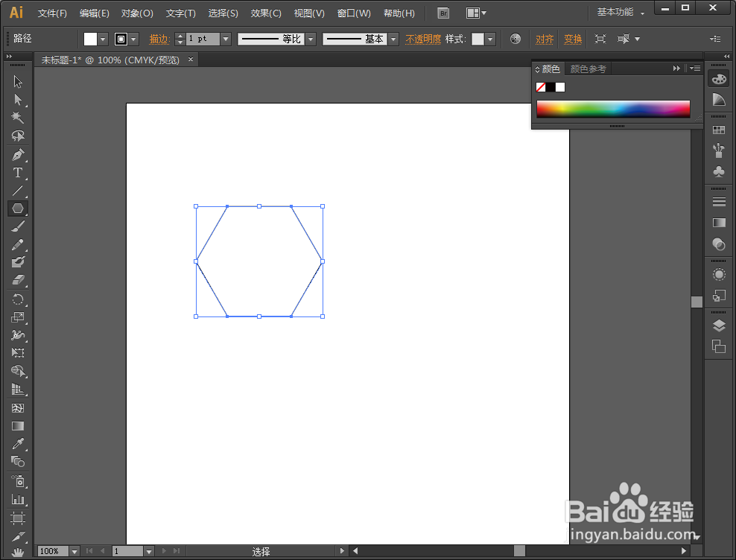Open the arrange documents dropdown
736x560 pixels.
point(476,13)
